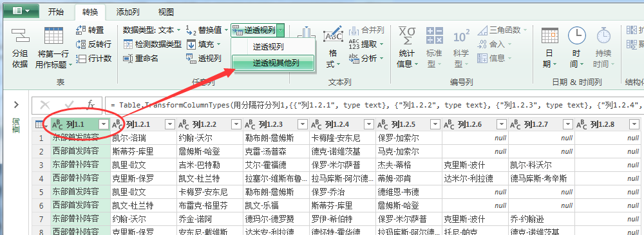The image size is (644, 235).
Task: Click the formula bar cancel X
Action: pyautogui.click(x=45, y=105)
